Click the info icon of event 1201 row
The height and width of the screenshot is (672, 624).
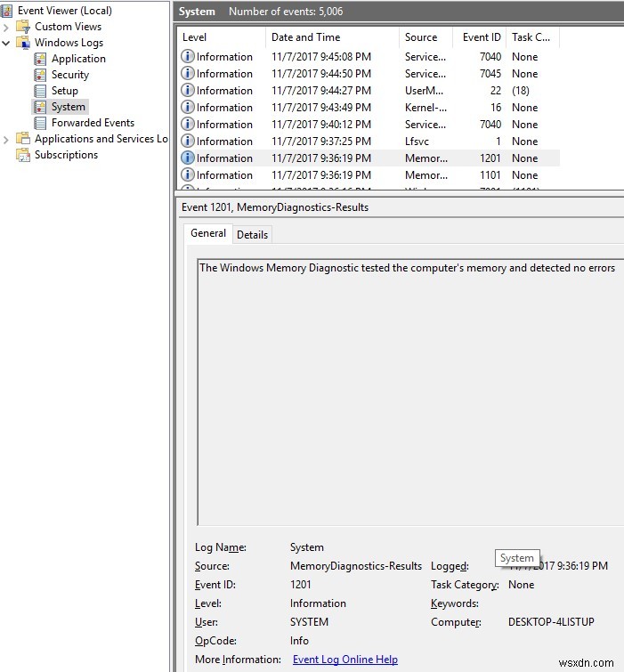(x=187, y=158)
